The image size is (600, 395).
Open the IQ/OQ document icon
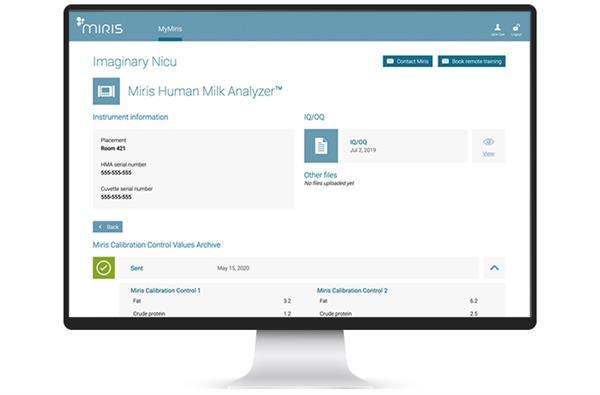321,146
